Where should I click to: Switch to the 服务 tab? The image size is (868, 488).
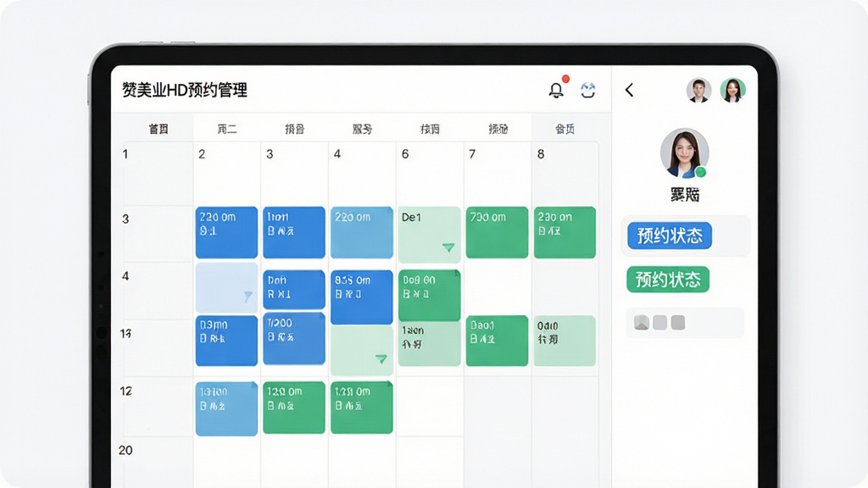[x=362, y=129]
